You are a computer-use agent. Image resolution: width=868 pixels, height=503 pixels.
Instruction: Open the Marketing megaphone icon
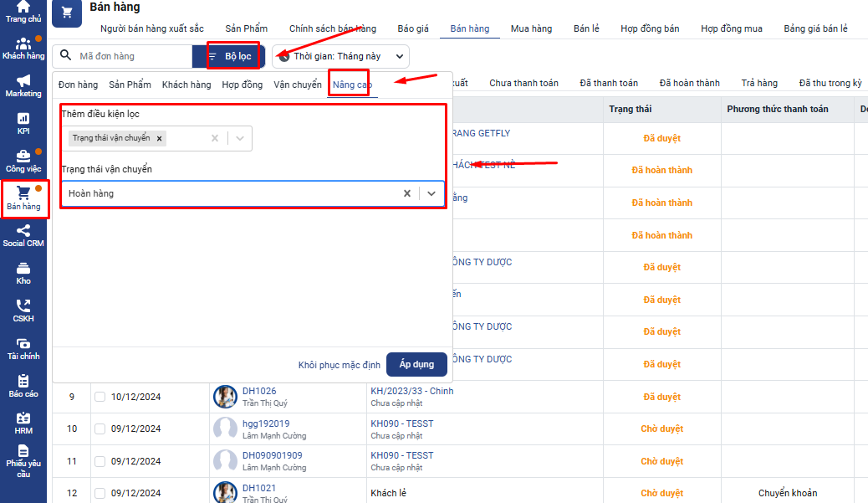click(x=23, y=85)
